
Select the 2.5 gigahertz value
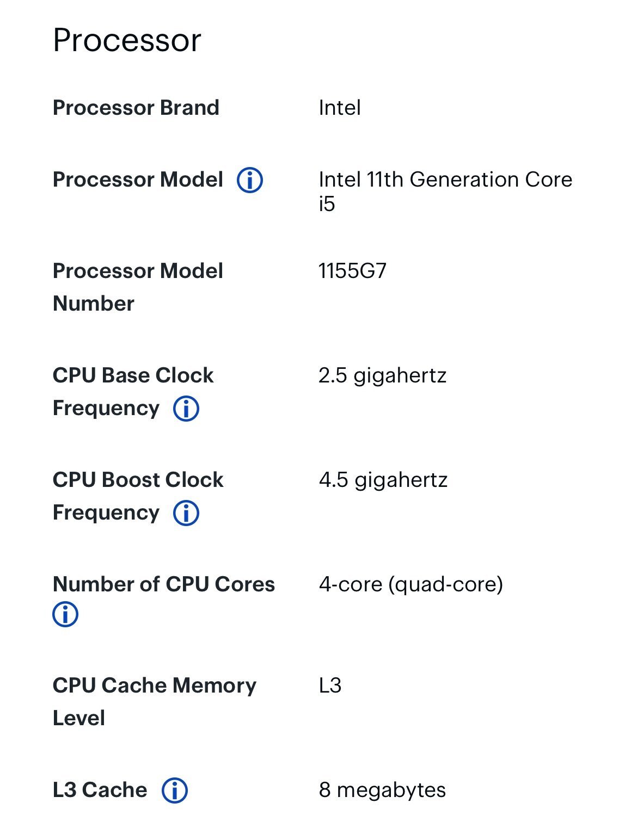click(x=383, y=376)
